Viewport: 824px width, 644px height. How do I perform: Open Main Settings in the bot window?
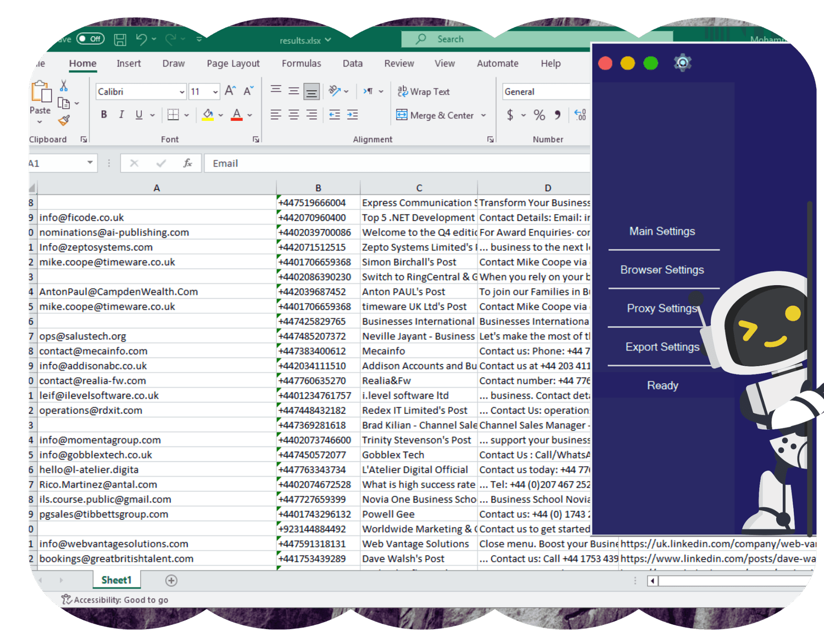tap(662, 231)
